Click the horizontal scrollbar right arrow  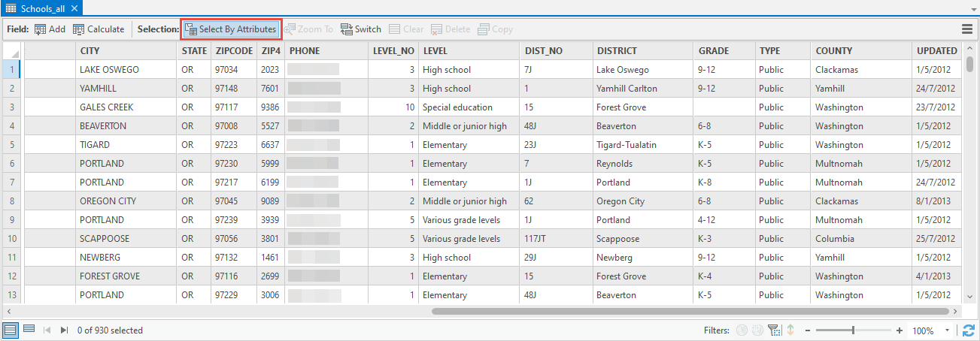pos(956,310)
